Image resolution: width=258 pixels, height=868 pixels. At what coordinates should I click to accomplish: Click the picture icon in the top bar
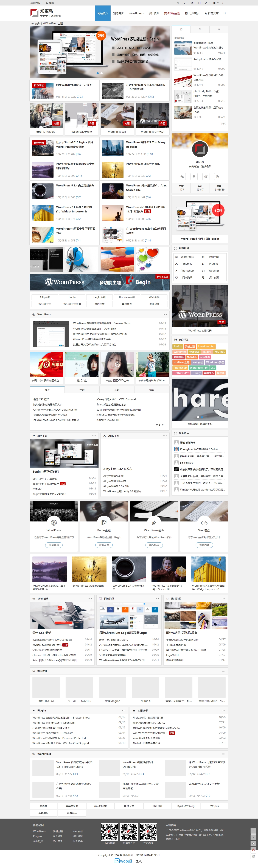point(192,3)
